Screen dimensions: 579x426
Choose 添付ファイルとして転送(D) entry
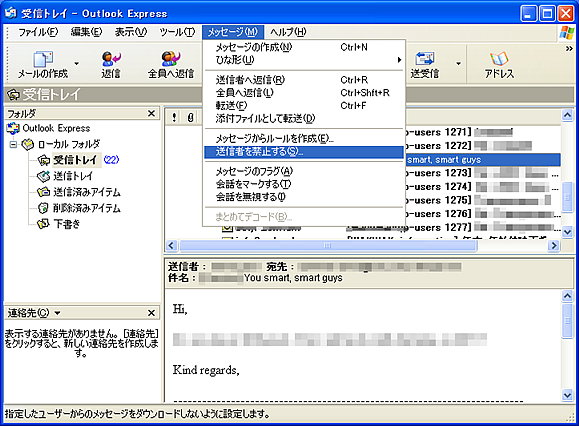point(304,118)
